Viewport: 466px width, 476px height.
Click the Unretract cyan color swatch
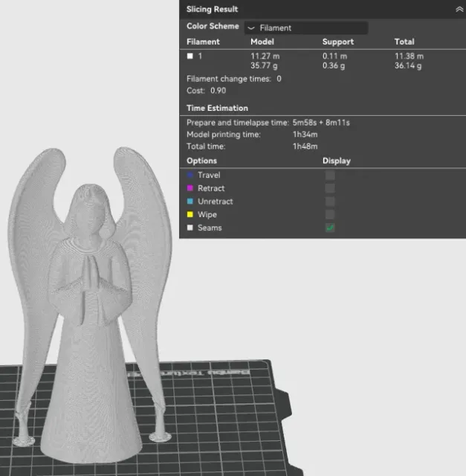click(190, 202)
